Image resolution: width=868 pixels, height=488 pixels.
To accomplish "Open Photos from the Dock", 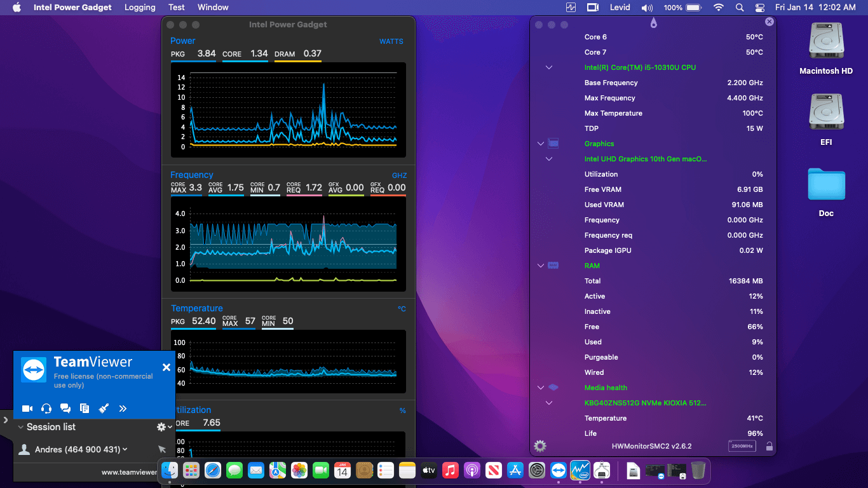I will coord(299,470).
